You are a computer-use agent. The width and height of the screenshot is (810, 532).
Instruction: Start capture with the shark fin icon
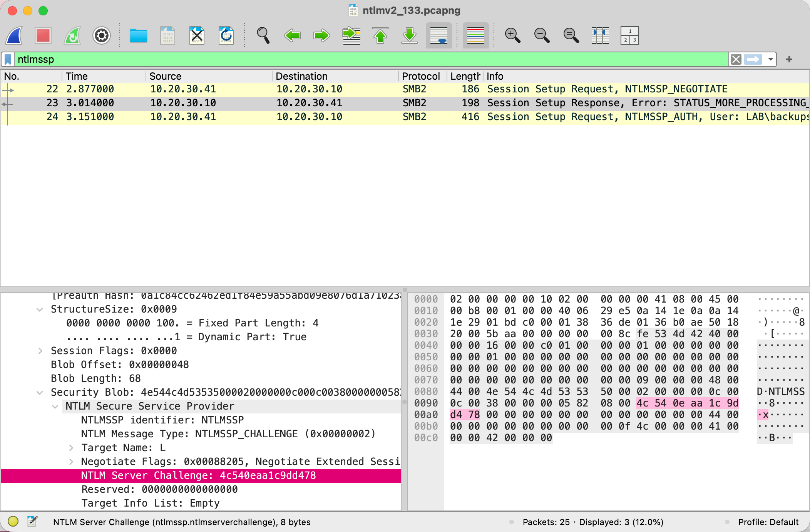click(x=14, y=35)
